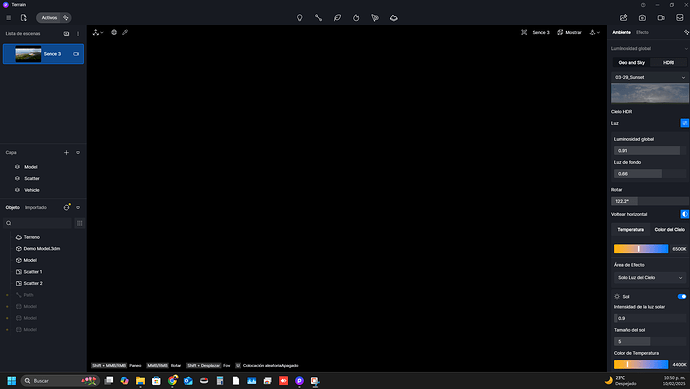Click the video render icon
This screenshot has width=690, height=389.
pyautogui.click(x=661, y=18)
